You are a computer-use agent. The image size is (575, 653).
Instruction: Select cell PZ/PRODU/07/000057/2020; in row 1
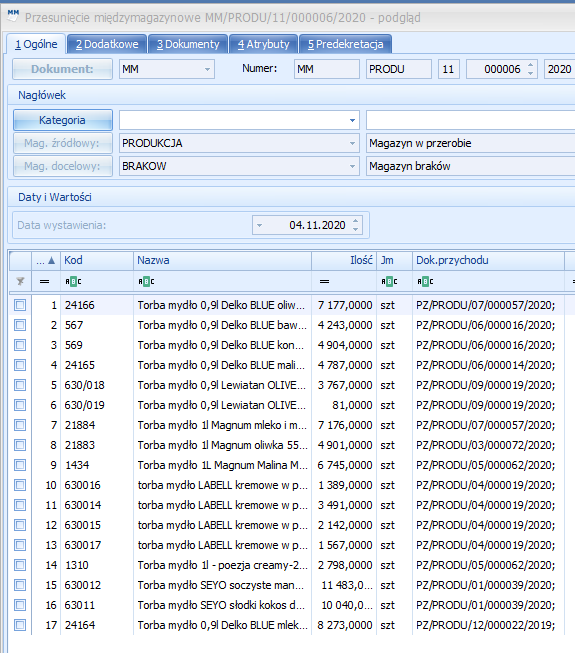pyautogui.click(x=488, y=305)
